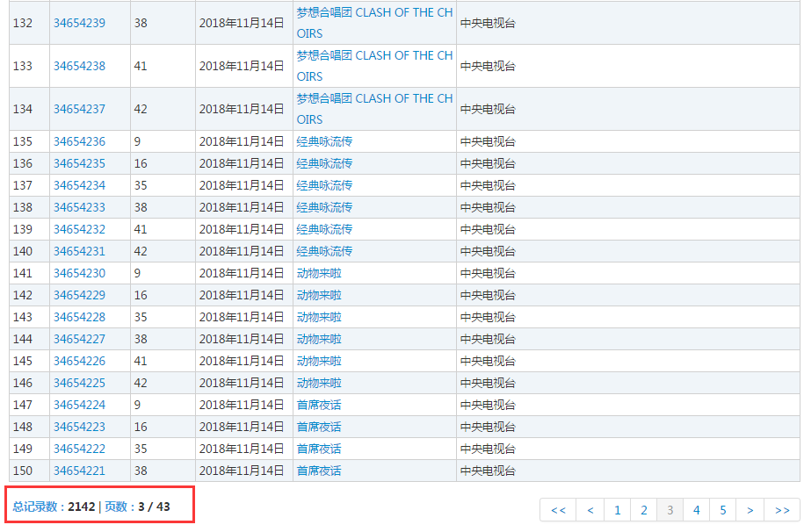Go to first page with << button
804x532 pixels.
pyautogui.click(x=558, y=510)
